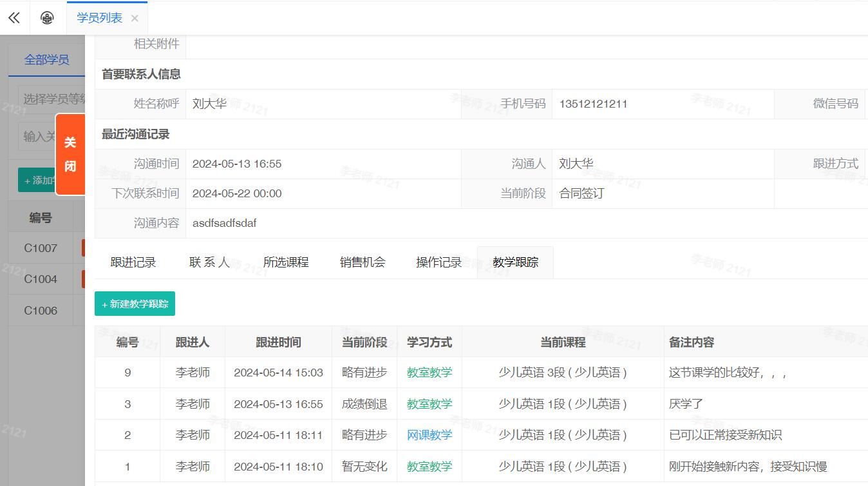Image resolution: width=868 pixels, height=486 pixels.
Task: Collapse the sidebar with double-chevron icon
Action: click(14, 18)
